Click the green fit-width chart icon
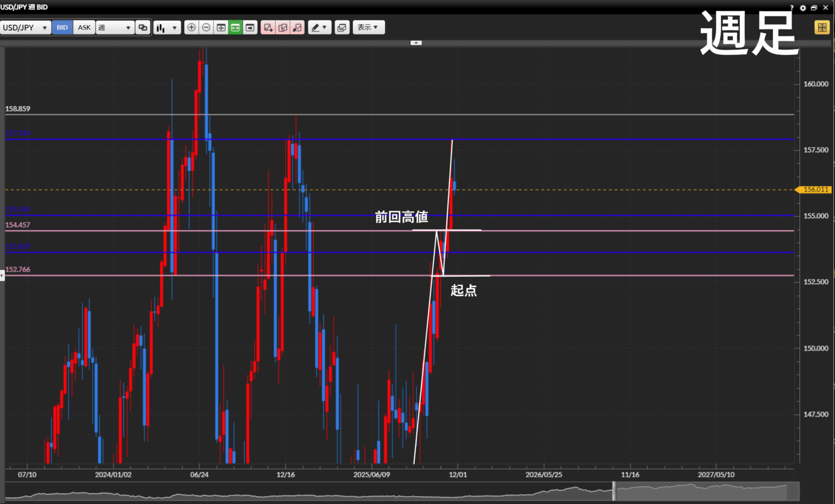 pos(235,28)
